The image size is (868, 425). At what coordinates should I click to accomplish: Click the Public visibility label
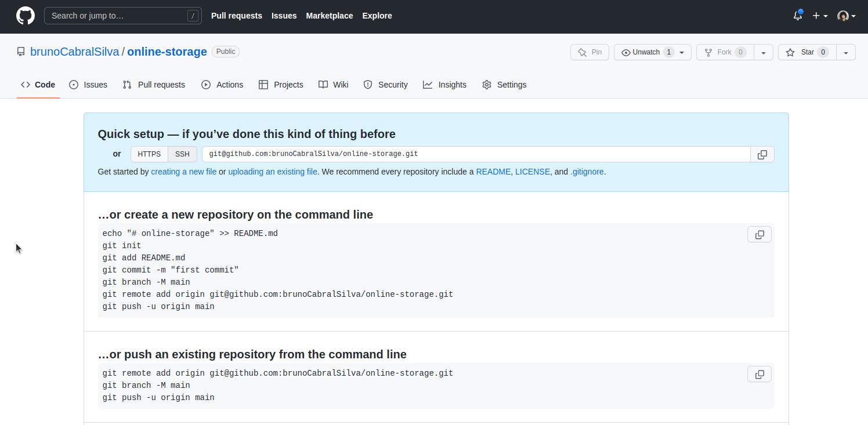(226, 52)
